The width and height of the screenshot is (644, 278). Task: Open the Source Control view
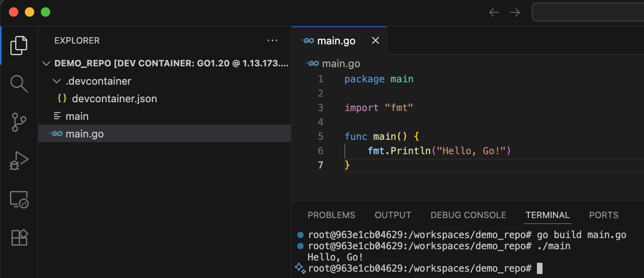19,122
